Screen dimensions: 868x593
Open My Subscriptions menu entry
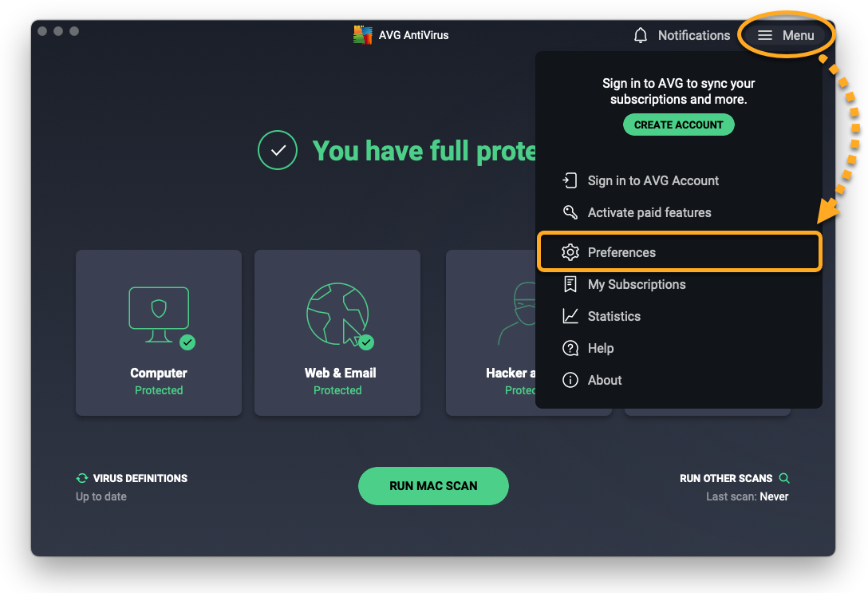636,284
